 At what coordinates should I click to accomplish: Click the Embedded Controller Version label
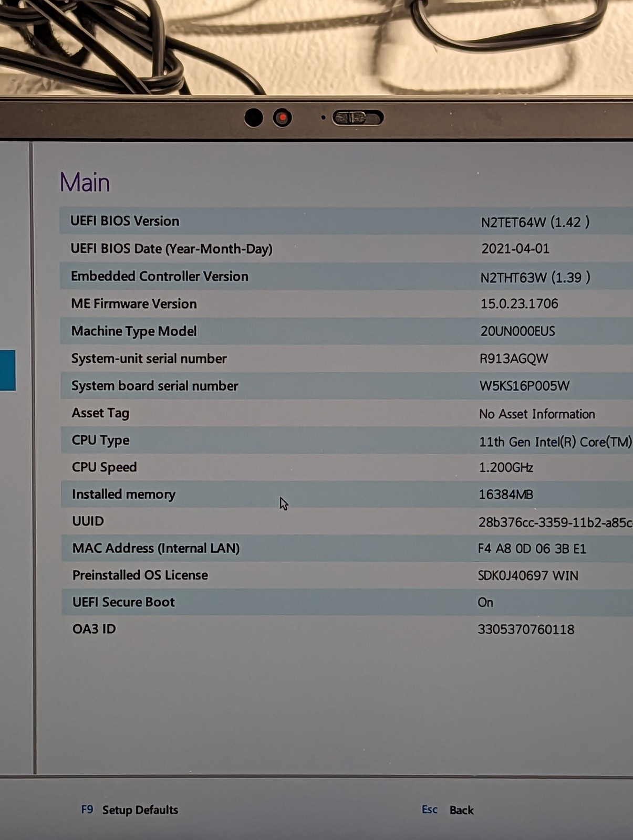(160, 276)
